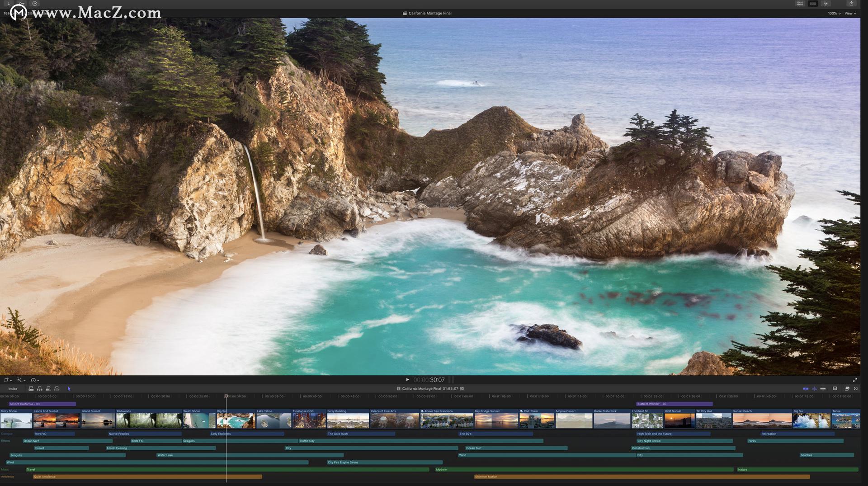Toggle timeline snapping
The image size is (868, 486).
coord(823,388)
